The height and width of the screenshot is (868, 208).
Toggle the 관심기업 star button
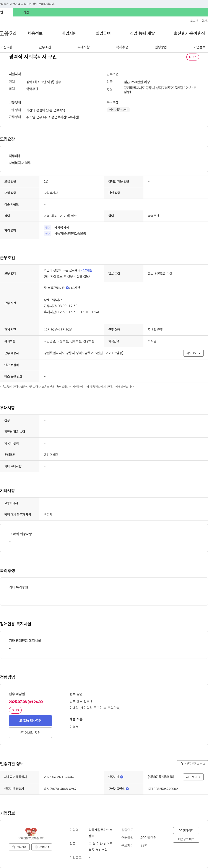click(19, 847)
